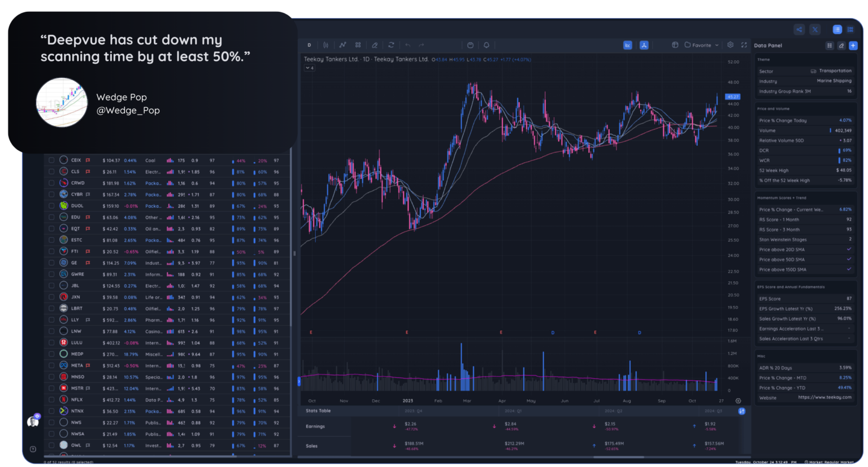Select the checkbox next to GE
This screenshot has height=467, width=868.
[x=51, y=263]
